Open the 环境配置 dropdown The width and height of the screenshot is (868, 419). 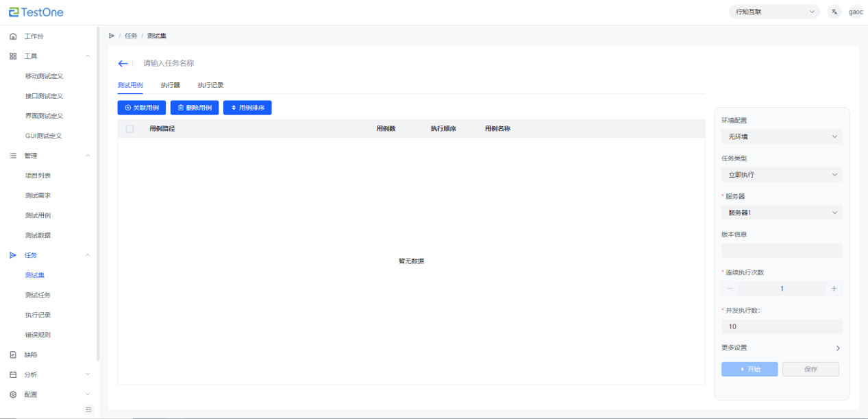point(782,136)
